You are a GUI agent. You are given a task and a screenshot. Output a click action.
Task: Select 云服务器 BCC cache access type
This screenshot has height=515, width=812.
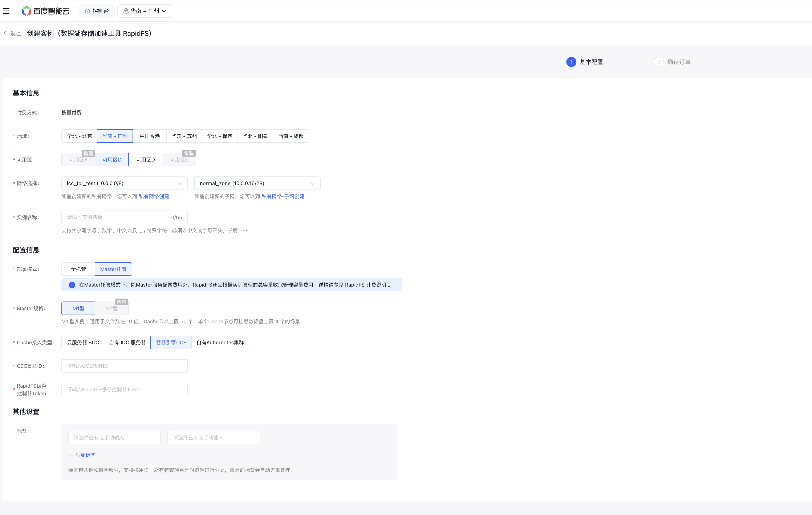pyautogui.click(x=83, y=343)
